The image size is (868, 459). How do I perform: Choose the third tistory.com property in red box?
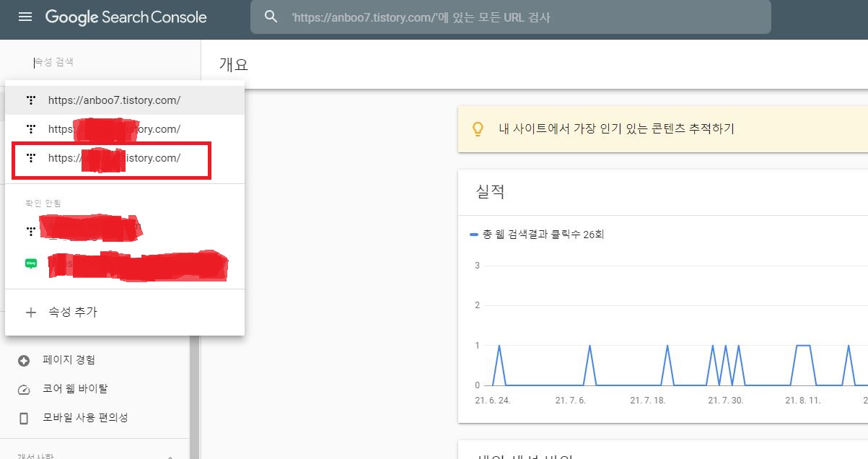125,158
